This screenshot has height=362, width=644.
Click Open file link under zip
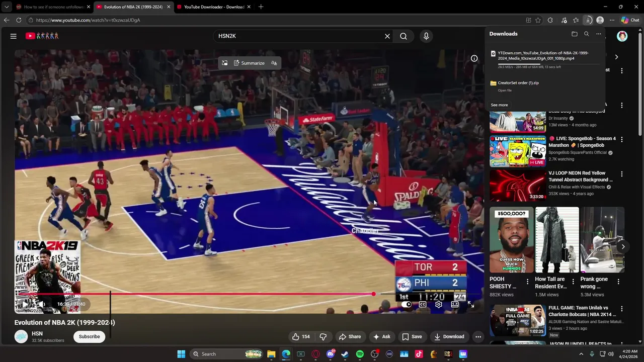tap(505, 90)
